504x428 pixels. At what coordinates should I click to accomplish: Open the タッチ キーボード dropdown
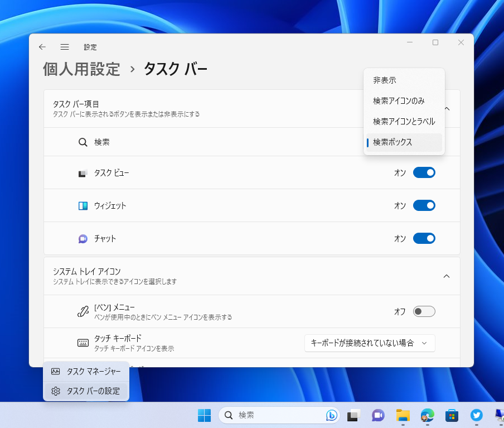tap(370, 343)
